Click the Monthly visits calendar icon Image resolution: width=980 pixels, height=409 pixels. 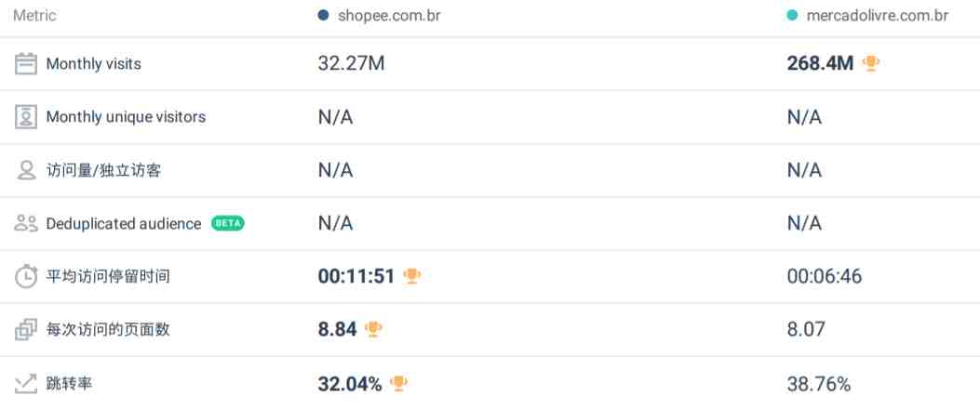26,64
